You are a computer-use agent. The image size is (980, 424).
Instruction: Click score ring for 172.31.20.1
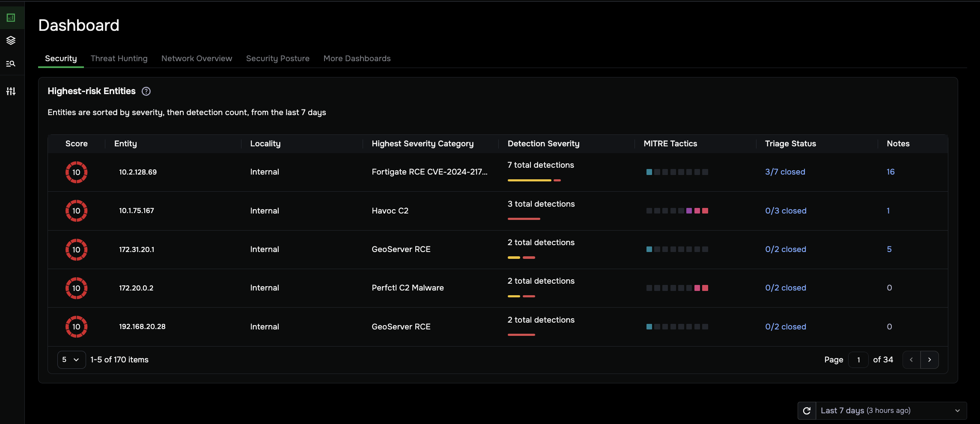pyautogui.click(x=76, y=249)
